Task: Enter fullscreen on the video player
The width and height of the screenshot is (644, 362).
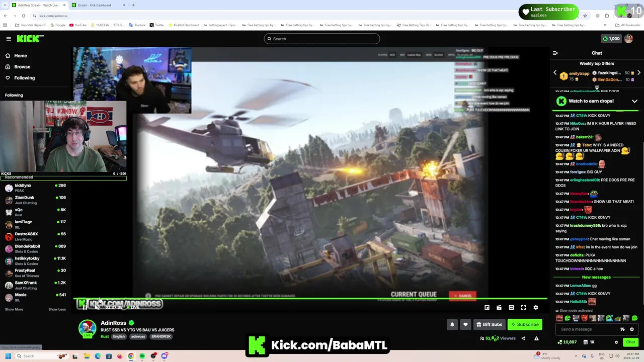Action: click(x=523, y=307)
